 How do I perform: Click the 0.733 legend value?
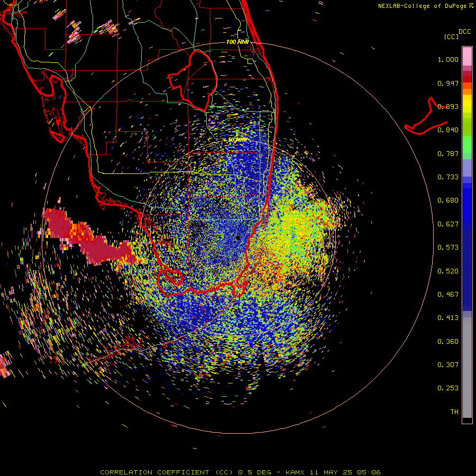coord(448,177)
